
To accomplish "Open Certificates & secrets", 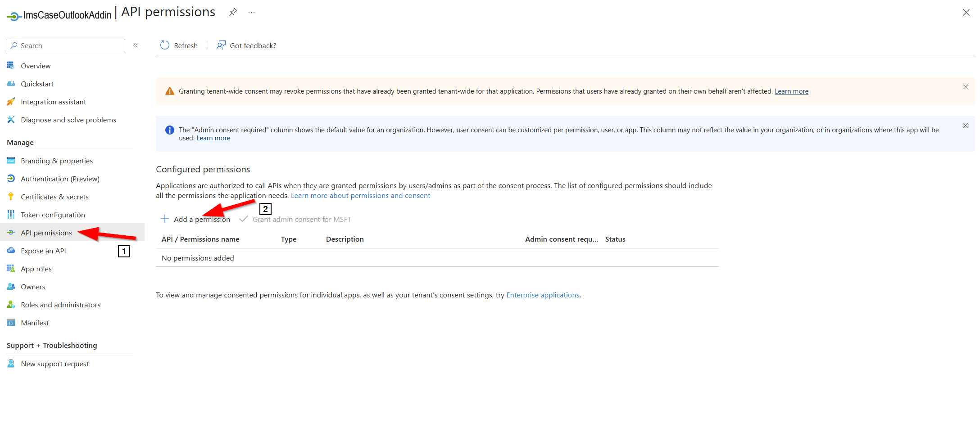I will (x=54, y=197).
